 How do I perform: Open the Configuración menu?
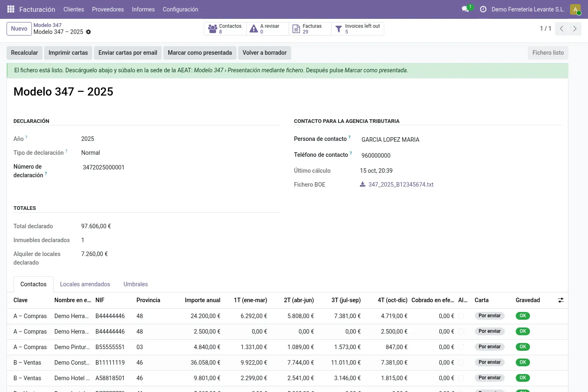click(x=180, y=9)
